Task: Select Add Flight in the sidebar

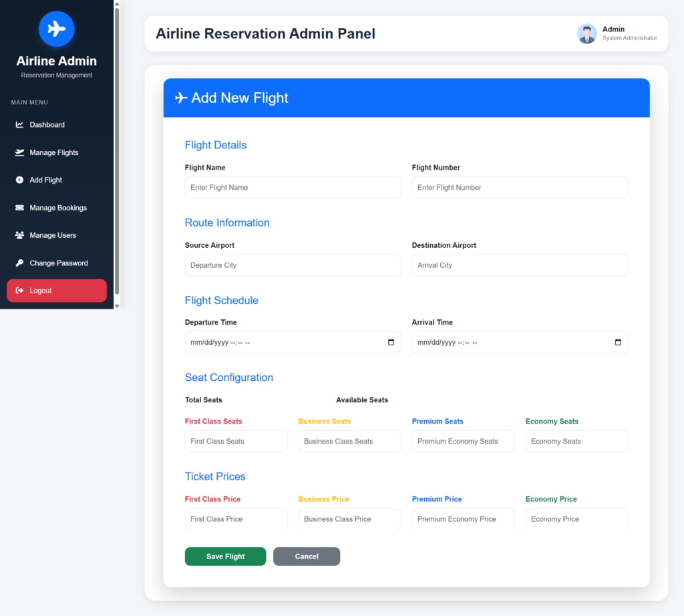Action: coord(57,180)
